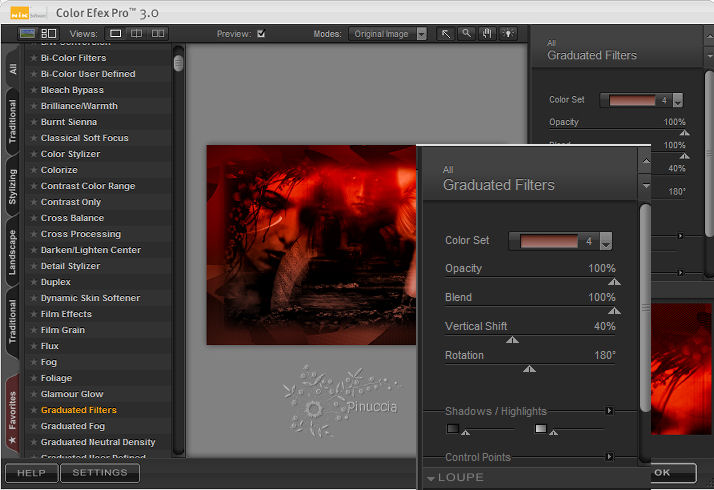The width and height of the screenshot is (714, 490).
Task: Toggle the Preview checkbox
Action: (x=261, y=33)
